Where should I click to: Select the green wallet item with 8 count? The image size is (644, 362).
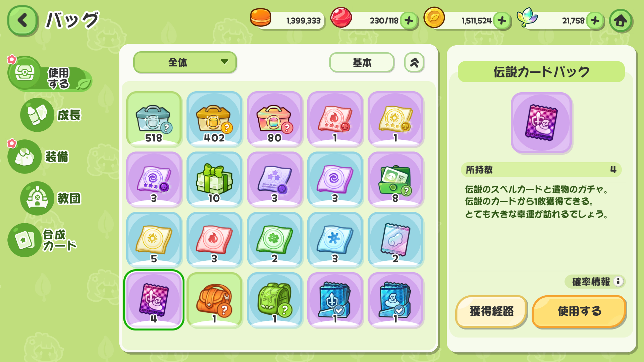395,179
